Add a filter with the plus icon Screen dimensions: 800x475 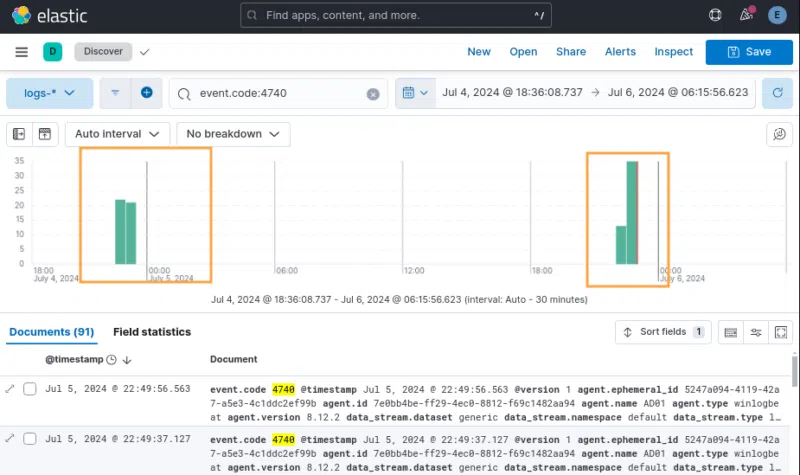point(146,93)
